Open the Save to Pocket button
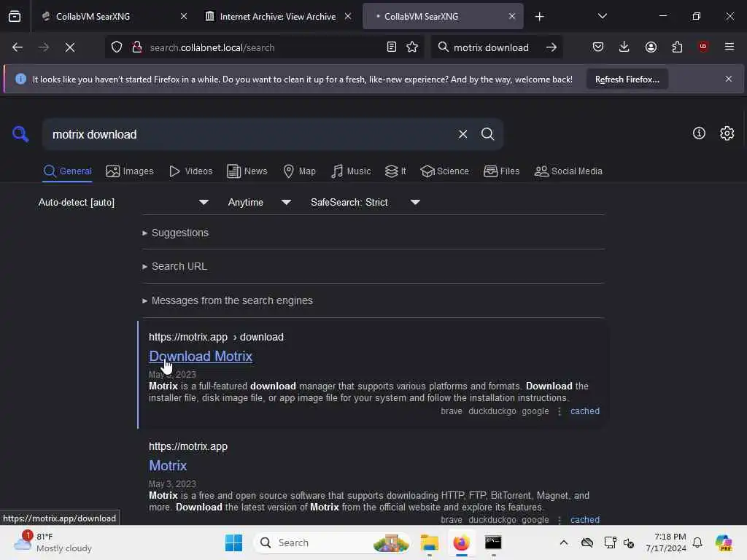The image size is (747, 560). click(598, 47)
